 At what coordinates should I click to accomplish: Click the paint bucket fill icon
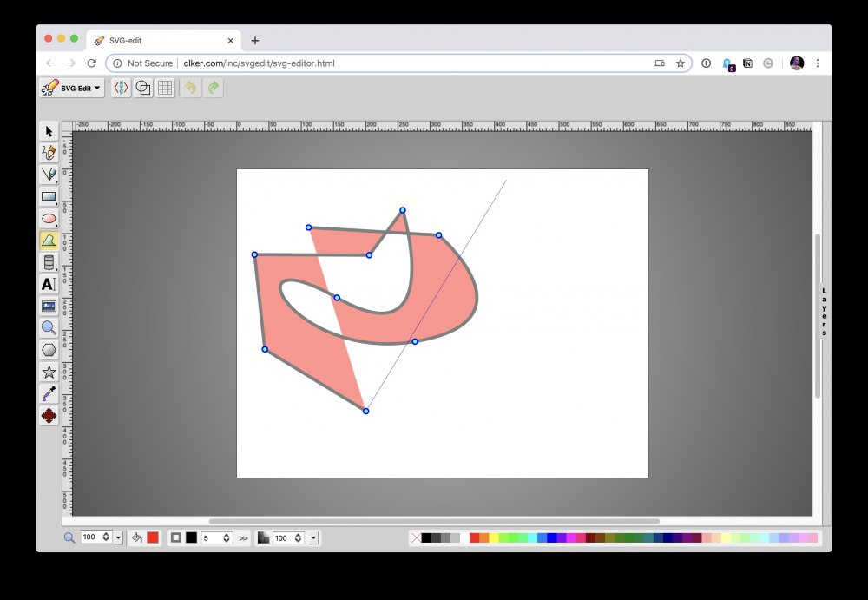click(x=137, y=537)
